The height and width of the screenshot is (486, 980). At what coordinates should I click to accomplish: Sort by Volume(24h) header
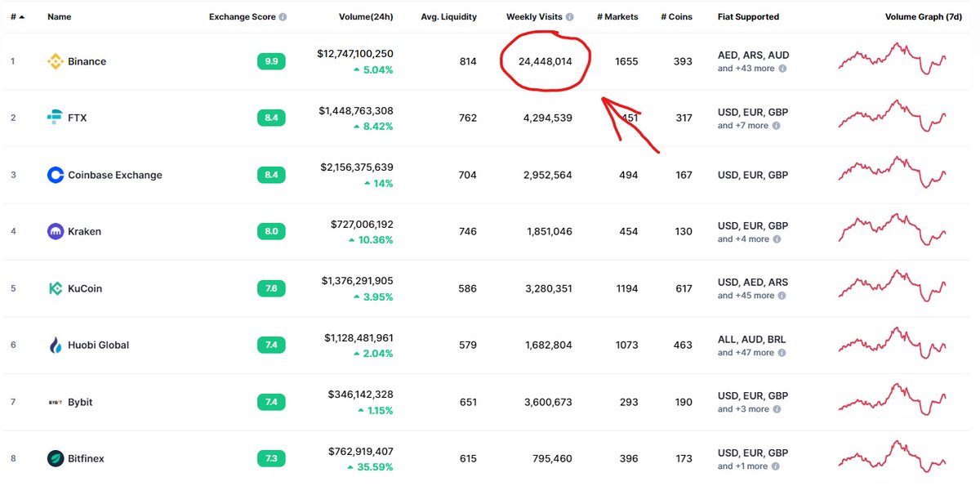(366, 16)
